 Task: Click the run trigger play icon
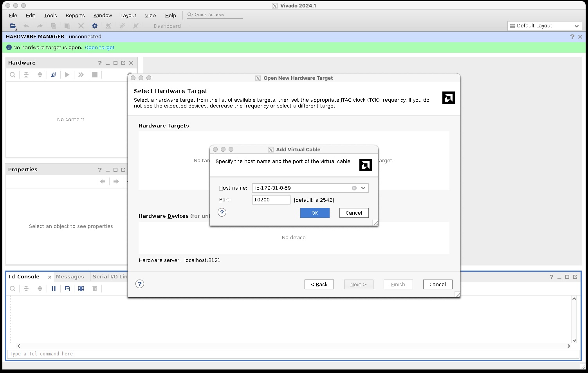click(67, 75)
